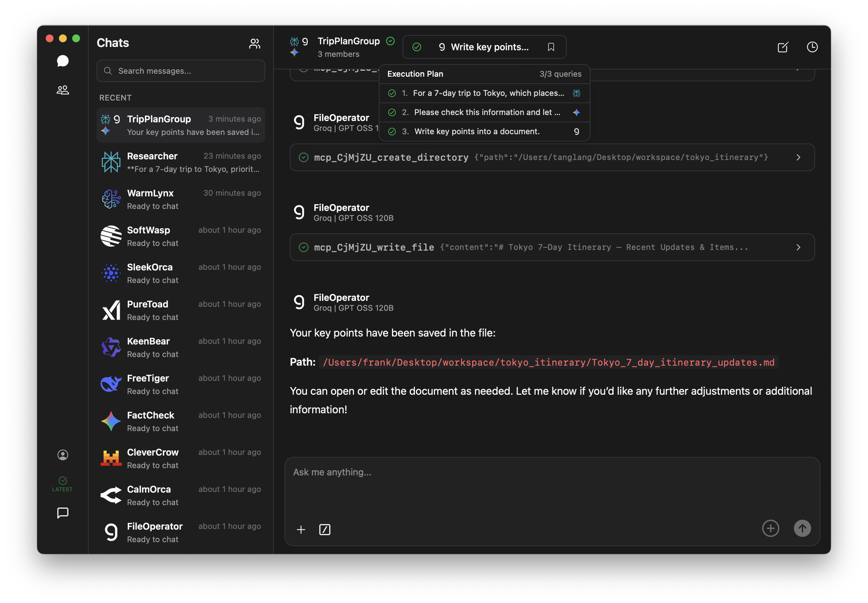Viewport: 868px width, 603px height.
Task: Click the WarmLynx brain avatar icon
Action: [111, 199]
